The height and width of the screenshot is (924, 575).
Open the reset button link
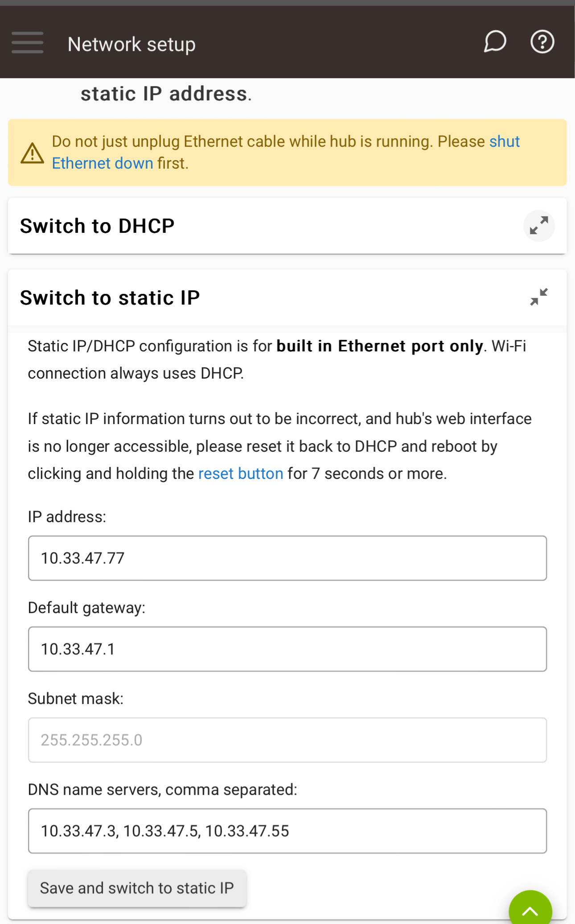(241, 474)
